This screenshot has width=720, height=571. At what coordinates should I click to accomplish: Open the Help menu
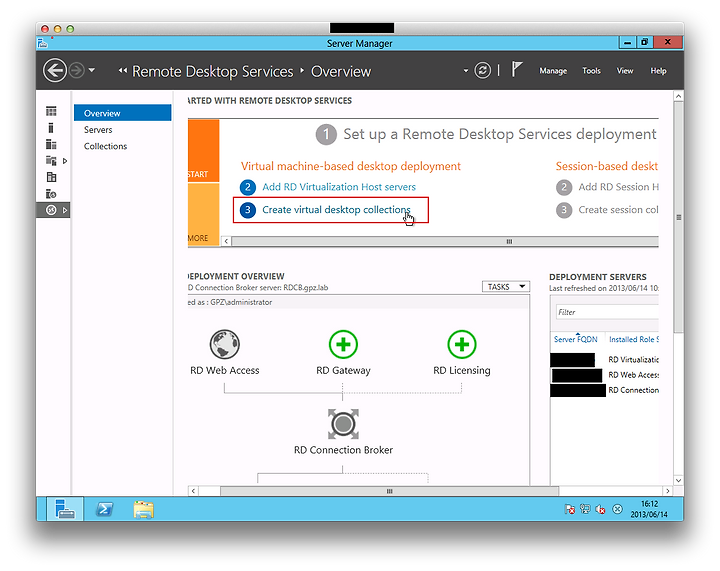[x=658, y=71]
